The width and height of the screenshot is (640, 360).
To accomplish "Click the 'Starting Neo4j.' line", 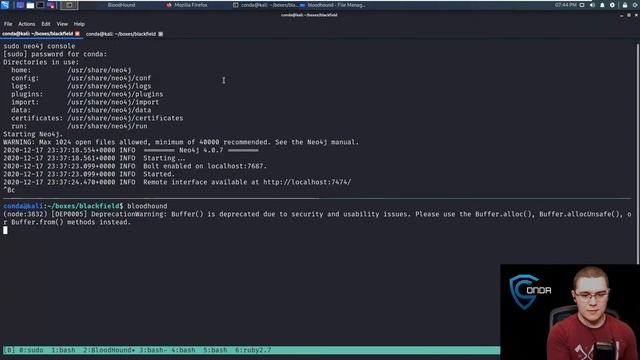I will click(33, 134).
